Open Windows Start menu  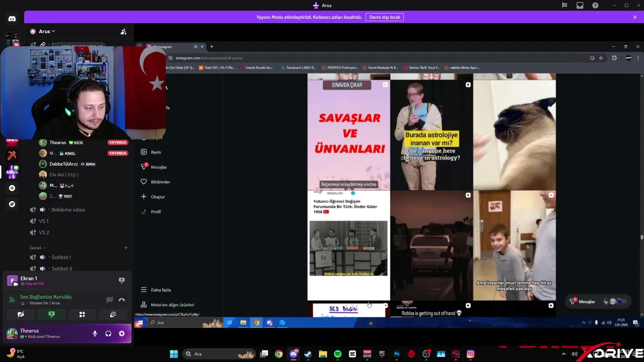174,354
